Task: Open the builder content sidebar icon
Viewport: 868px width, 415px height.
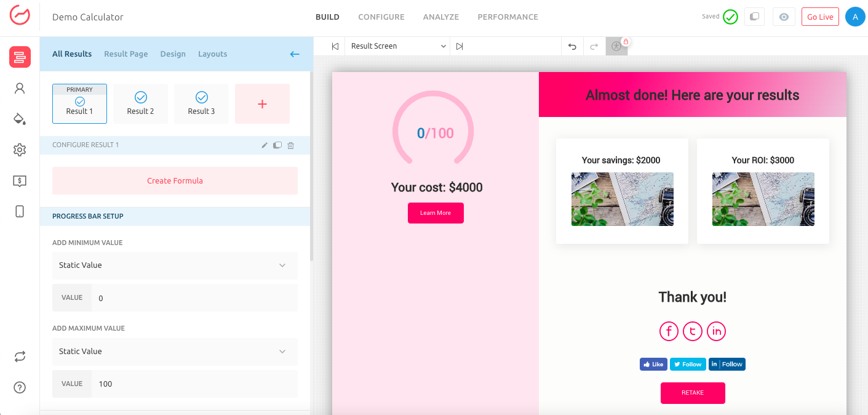Action: tap(20, 57)
